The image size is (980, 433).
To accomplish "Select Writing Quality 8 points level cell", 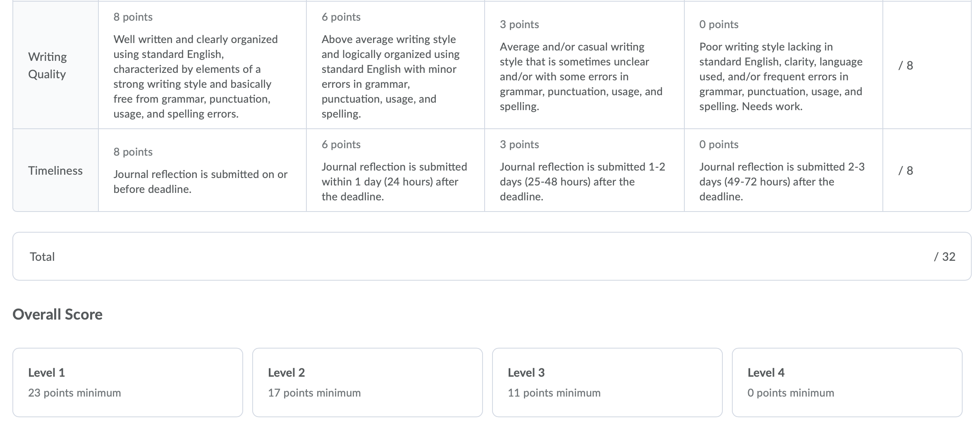I will [x=202, y=65].
